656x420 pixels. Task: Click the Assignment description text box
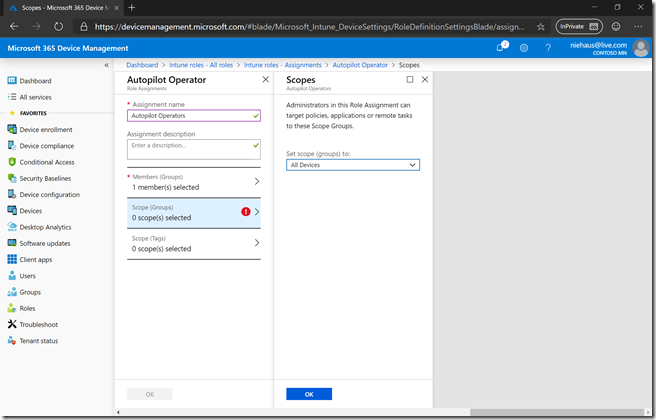pos(188,148)
